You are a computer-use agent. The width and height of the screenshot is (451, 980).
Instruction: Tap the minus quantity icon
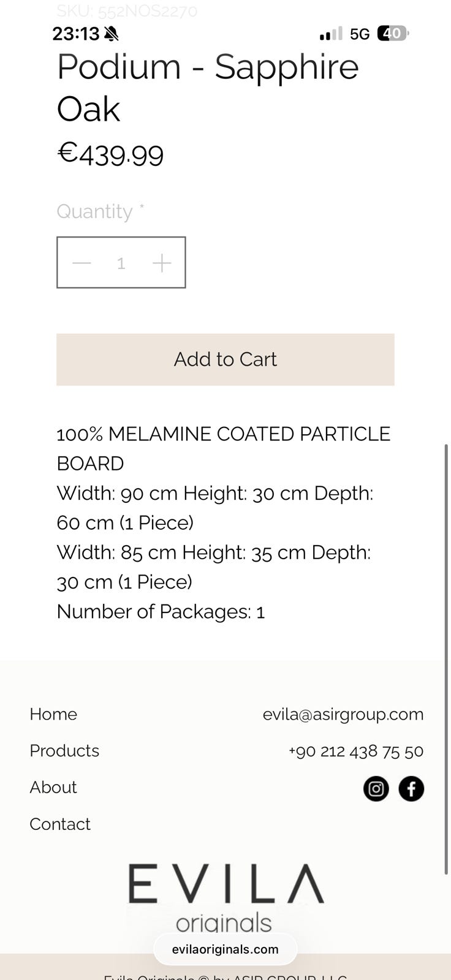(81, 263)
